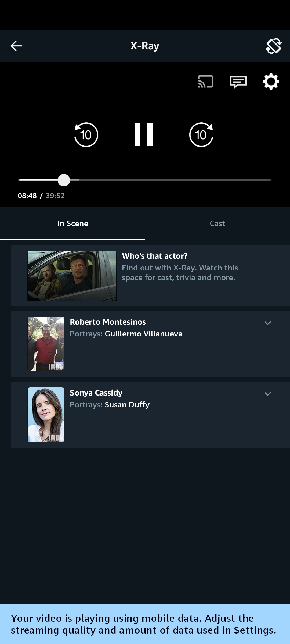
Task: Rewind 10 seconds
Action: (x=86, y=135)
